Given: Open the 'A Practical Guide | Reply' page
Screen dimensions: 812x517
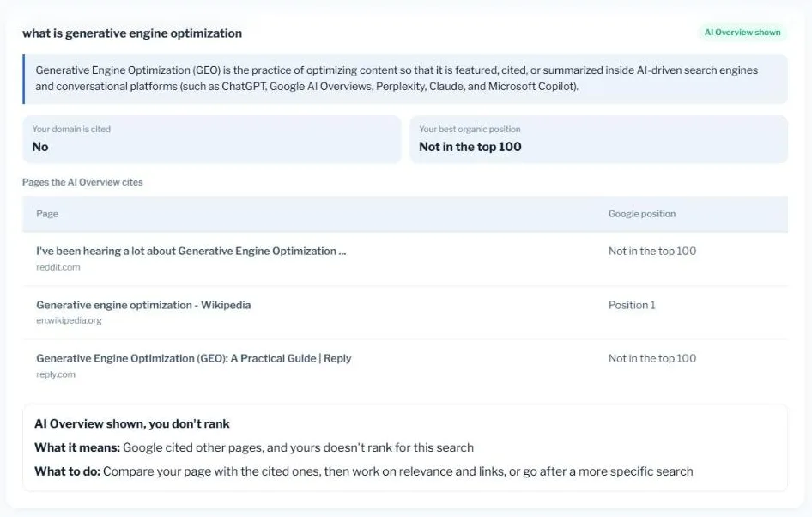Looking at the screenshot, I should [x=194, y=358].
